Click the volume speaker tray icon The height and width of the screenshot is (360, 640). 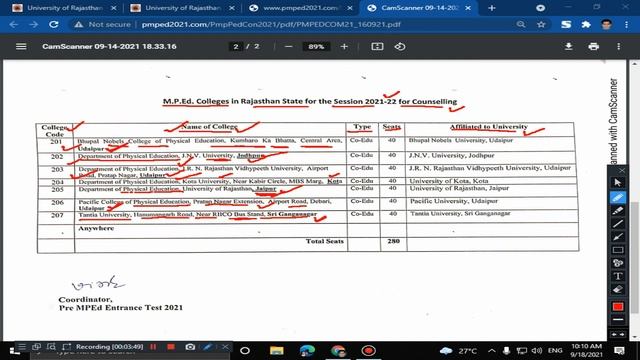537,351
